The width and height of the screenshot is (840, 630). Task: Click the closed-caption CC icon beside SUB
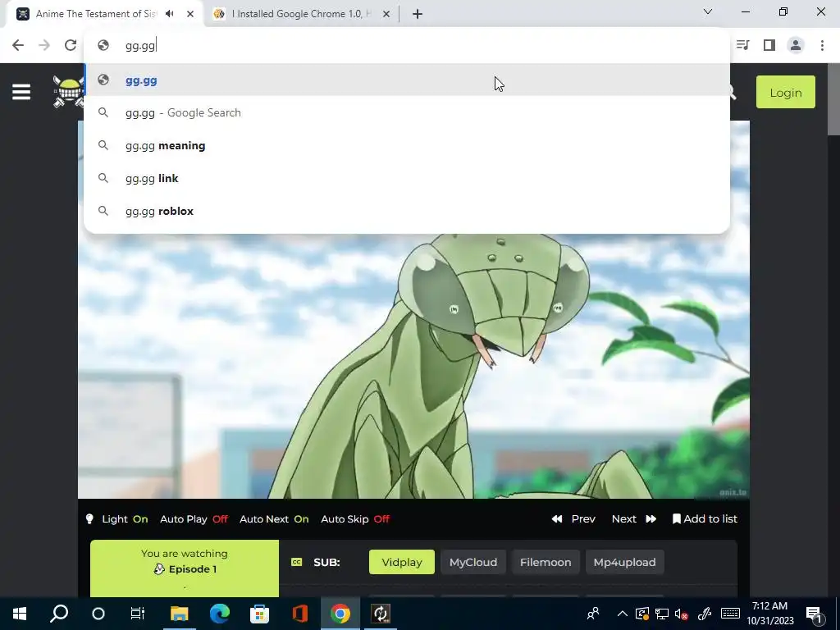click(296, 562)
